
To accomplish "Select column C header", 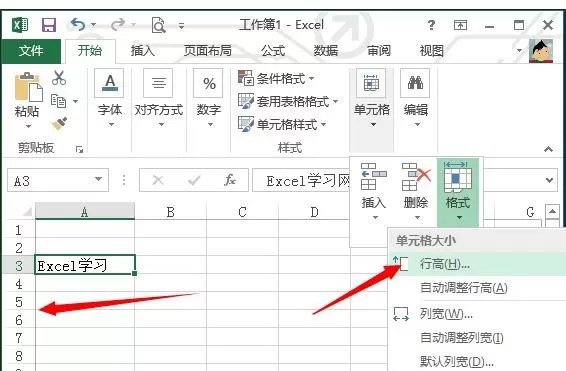I will pos(243,212).
